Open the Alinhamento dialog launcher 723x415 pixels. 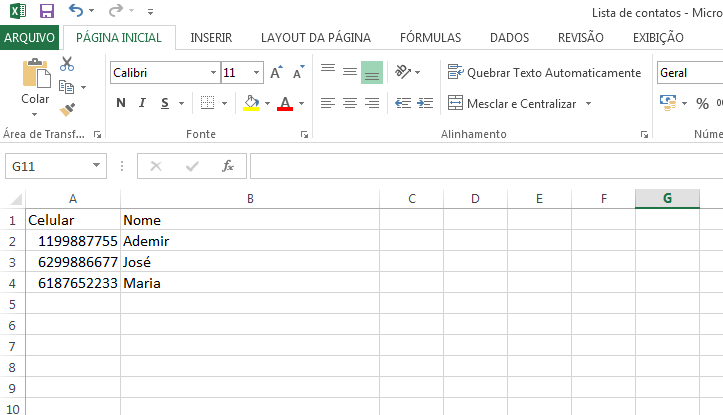click(644, 135)
